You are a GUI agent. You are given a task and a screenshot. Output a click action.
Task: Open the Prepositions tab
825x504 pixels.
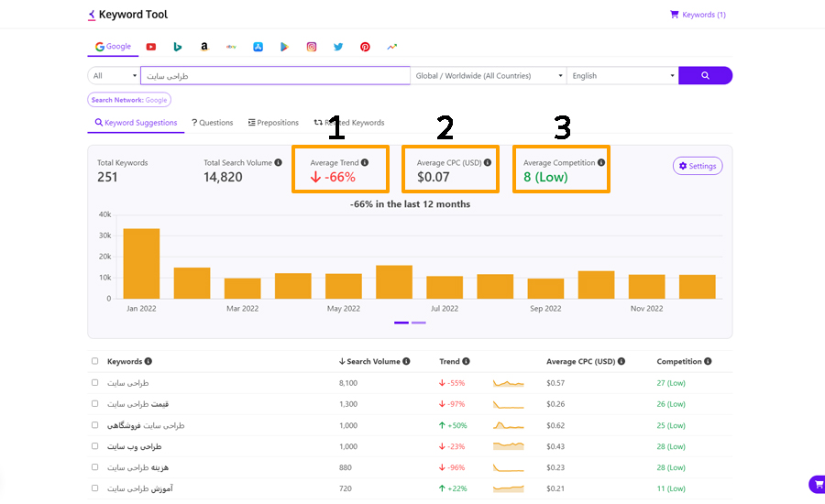[273, 123]
